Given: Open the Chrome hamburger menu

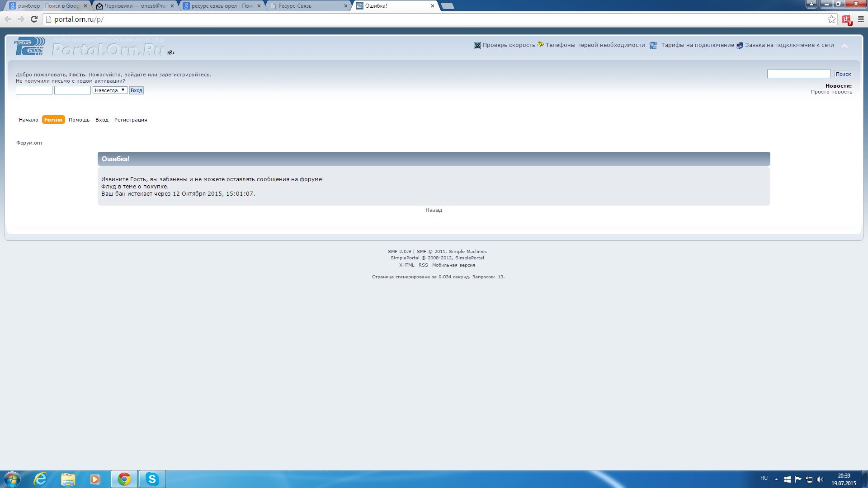Looking at the screenshot, I should (x=861, y=19).
